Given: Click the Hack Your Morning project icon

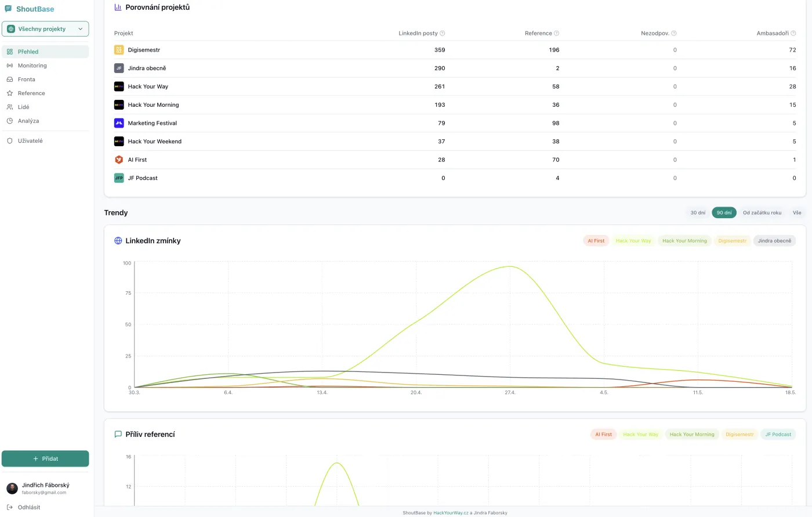Looking at the screenshot, I should coord(119,105).
